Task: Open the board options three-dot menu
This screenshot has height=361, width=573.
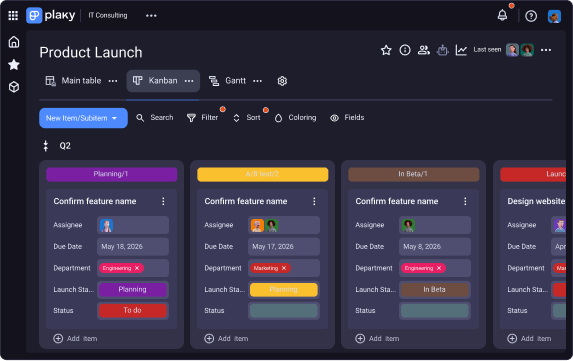Action: click(x=546, y=50)
